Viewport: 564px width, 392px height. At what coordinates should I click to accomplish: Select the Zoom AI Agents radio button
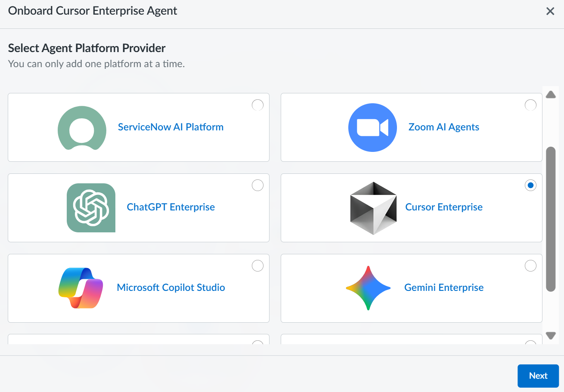pyautogui.click(x=530, y=105)
